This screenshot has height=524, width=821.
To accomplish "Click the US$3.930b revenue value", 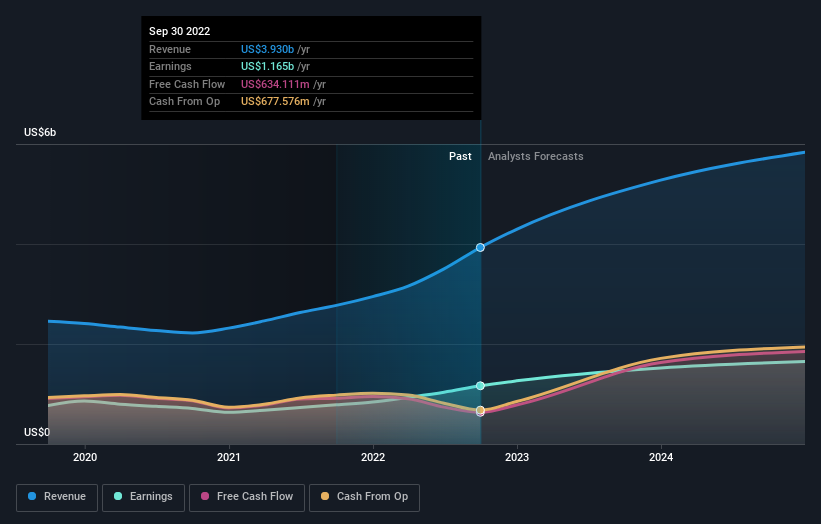I will (267, 49).
